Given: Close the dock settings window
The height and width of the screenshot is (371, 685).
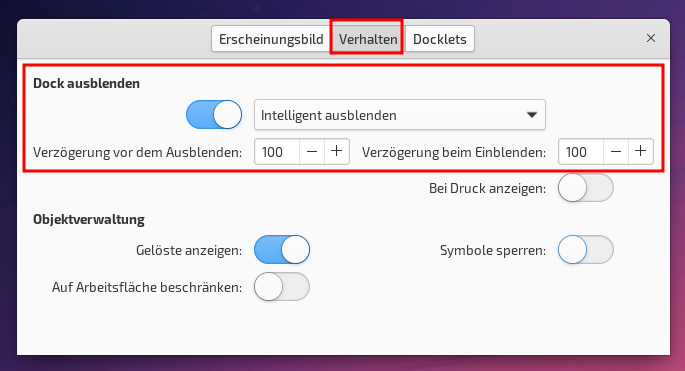Looking at the screenshot, I should [x=651, y=38].
